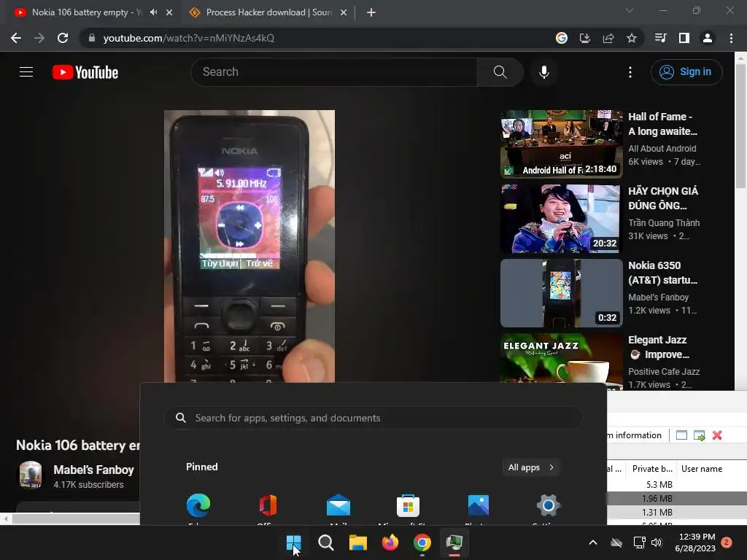The height and width of the screenshot is (560, 747).
Task: Go back with Chrome's back arrow
Action: [16, 38]
